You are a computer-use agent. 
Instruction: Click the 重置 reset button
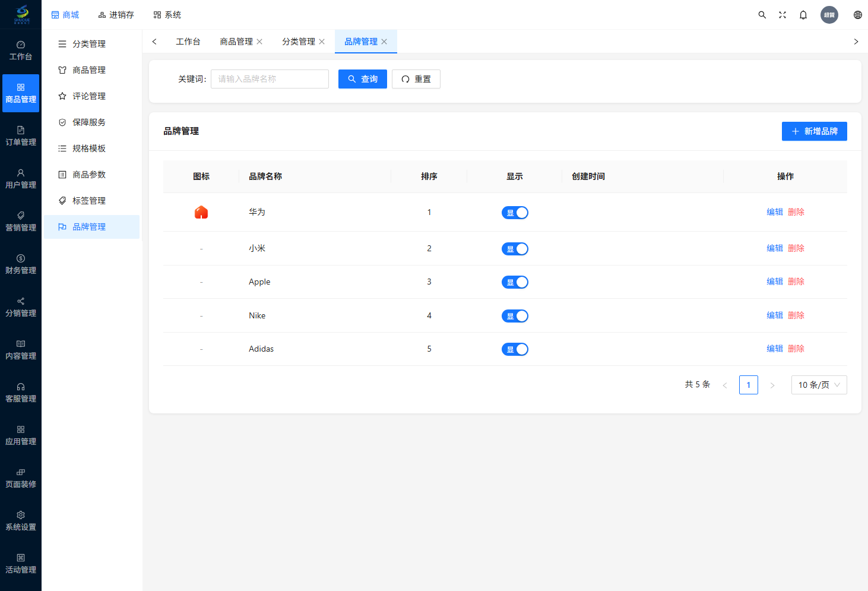coord(416,79)
